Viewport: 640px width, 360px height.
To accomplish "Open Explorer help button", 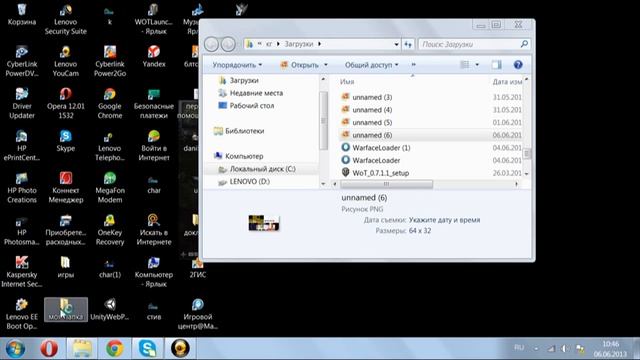I will (x=518, y=65).
